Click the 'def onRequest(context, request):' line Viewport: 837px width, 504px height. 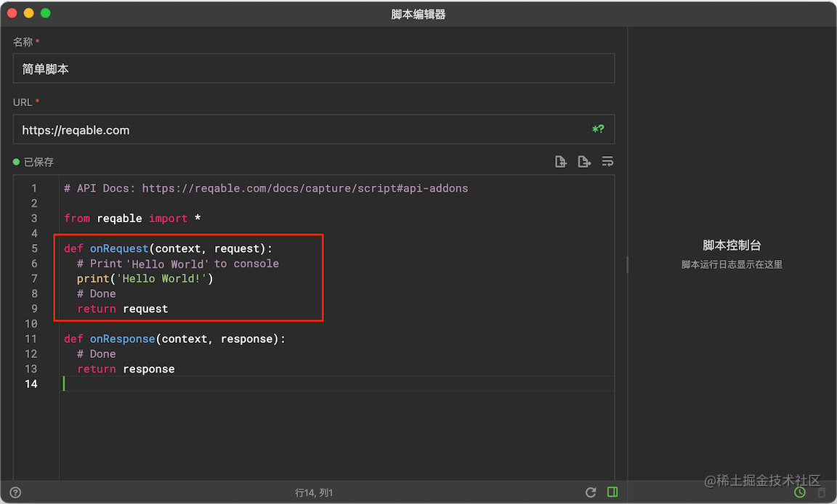tap(168, 248)
